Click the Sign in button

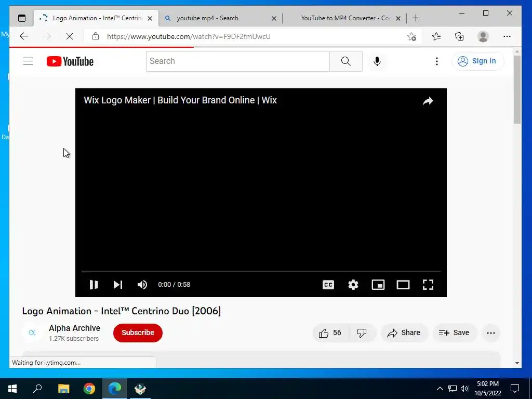click(x=477, y=61)
